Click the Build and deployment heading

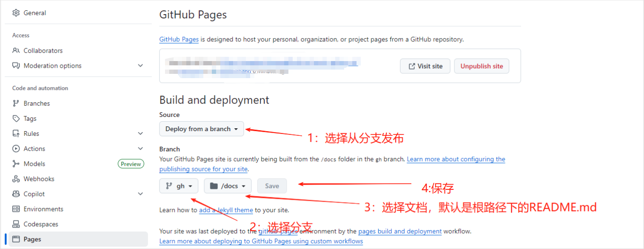click(214, 100)
